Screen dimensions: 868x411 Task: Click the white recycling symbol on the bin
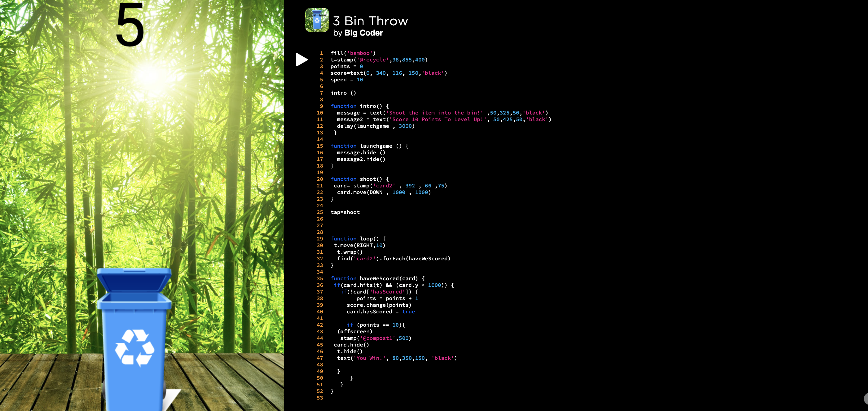click(134, 348)
